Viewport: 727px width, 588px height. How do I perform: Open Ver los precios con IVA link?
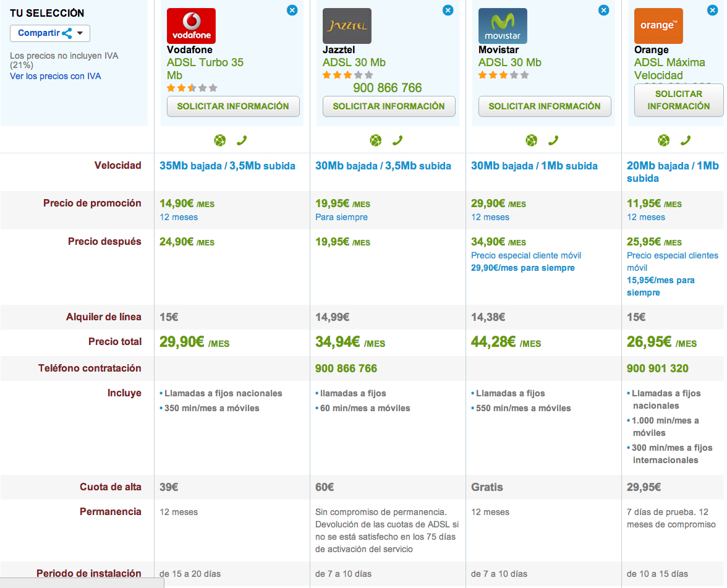click(56, 76)
